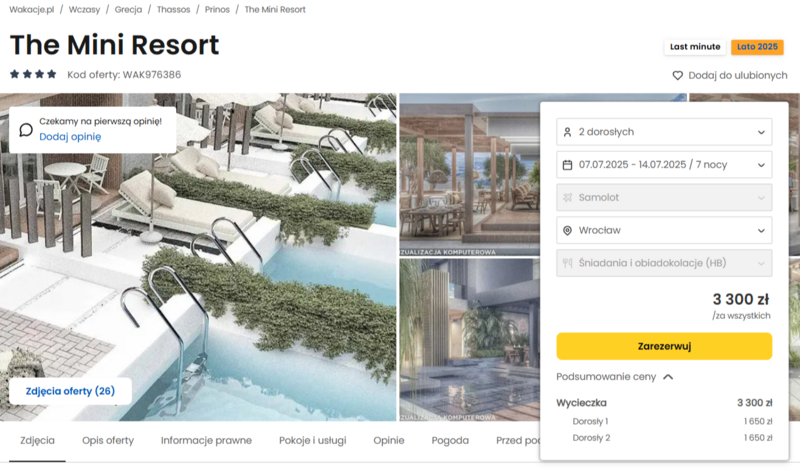The height and width of the screenshot is (475, 800).
Task: Click the Dodaj opinię link
Action: [70, 137]
